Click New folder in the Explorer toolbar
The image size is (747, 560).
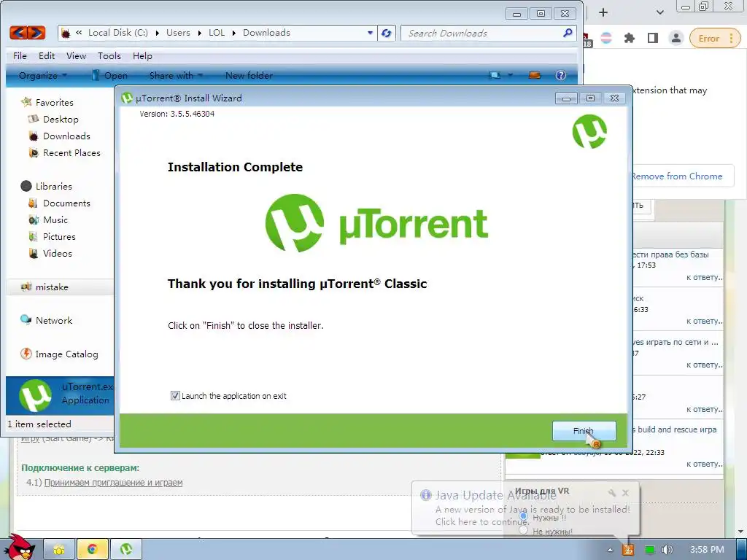pyautogui.click(x=249, y=75)
